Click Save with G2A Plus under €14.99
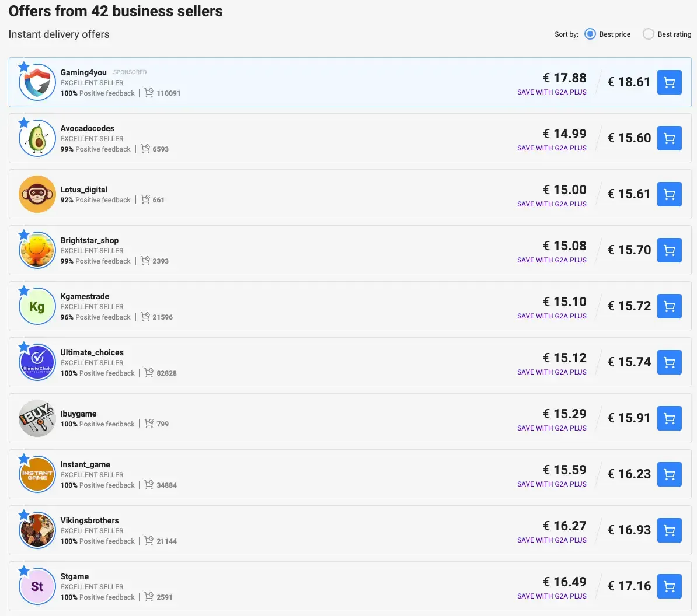 [x=552, y=148]
